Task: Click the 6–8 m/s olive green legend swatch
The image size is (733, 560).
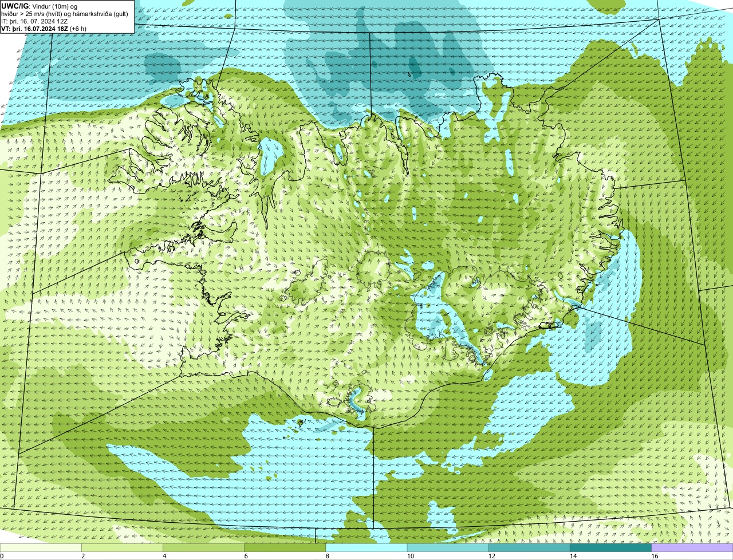Action: coord(285,548)
